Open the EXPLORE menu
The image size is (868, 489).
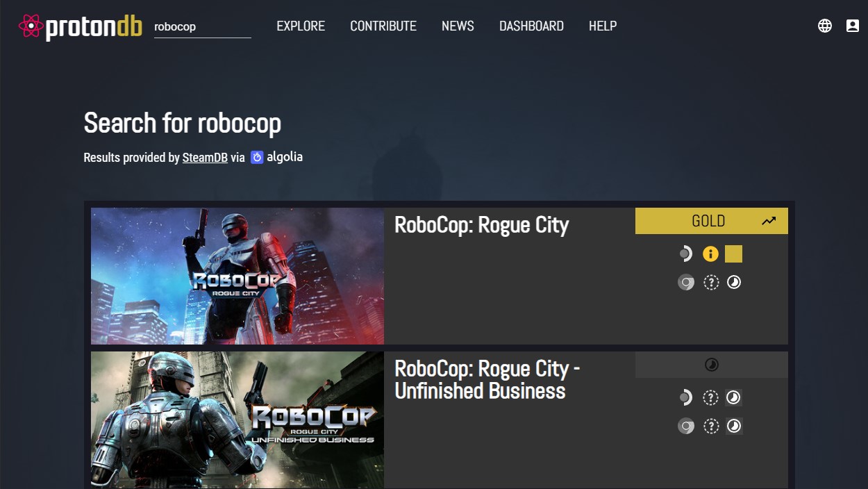tap(301, 26)
